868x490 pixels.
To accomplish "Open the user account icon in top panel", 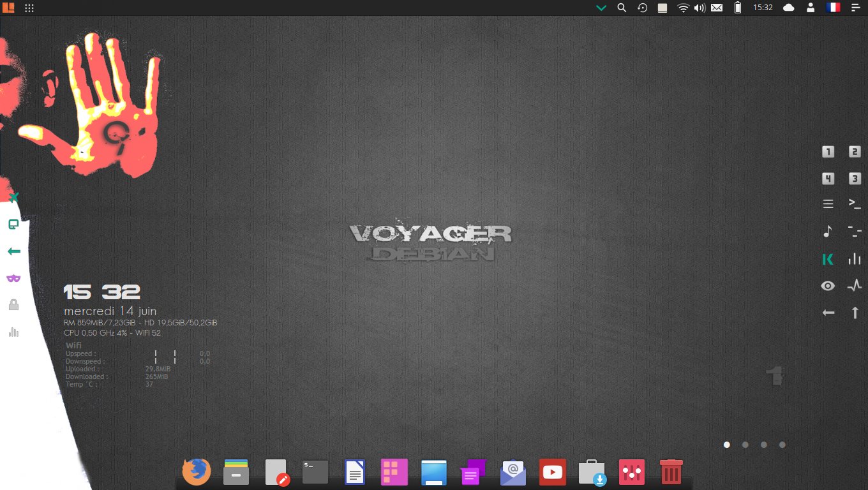I will point(811,8).
